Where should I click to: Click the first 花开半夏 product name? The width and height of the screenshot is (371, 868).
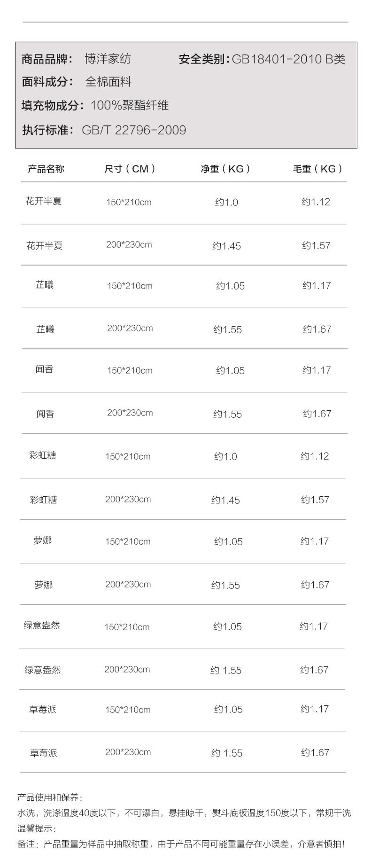coord(44,201)
